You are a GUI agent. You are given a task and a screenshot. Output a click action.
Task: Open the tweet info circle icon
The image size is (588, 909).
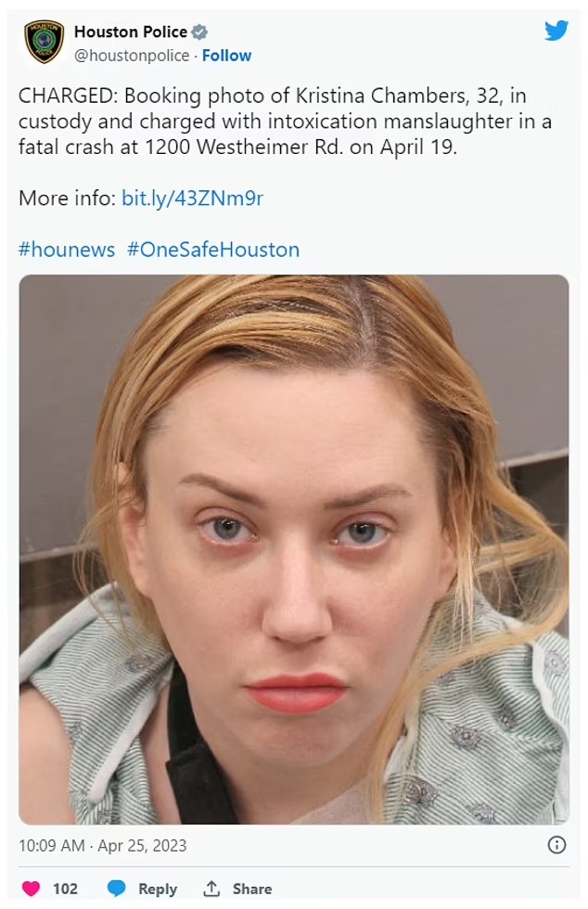click(x=556, y=845)
